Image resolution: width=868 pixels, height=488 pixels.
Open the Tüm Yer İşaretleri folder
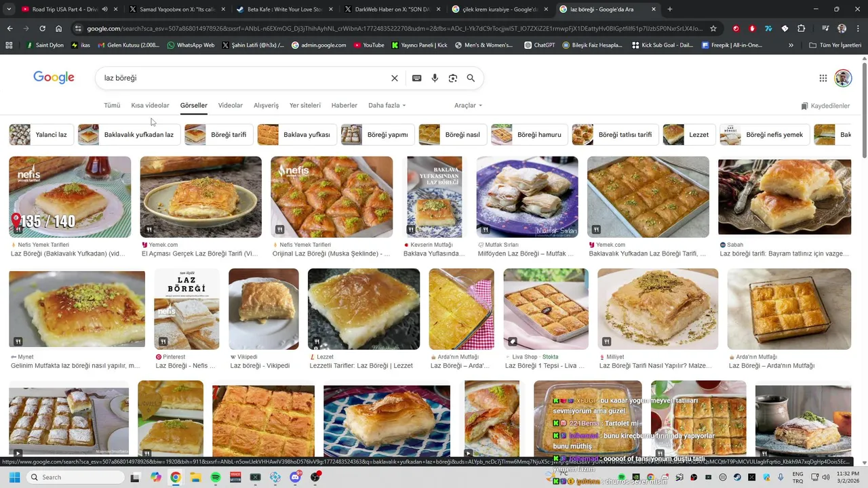835,45
